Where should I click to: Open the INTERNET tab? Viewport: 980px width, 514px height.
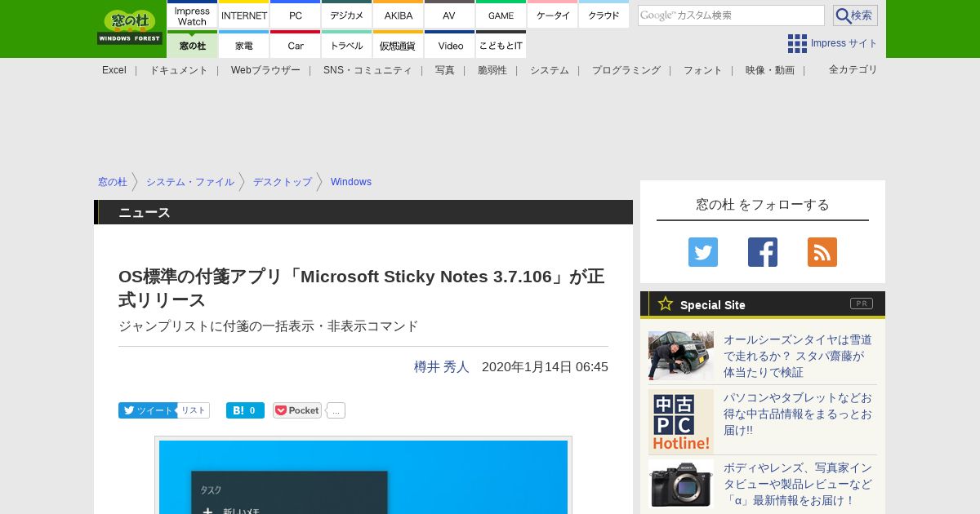point(244,16)
